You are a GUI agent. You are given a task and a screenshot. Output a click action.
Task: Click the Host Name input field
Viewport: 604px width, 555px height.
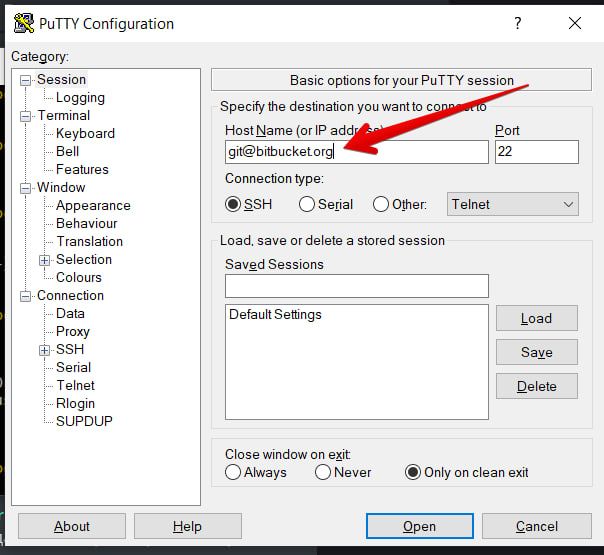click(x=357, y=152)
